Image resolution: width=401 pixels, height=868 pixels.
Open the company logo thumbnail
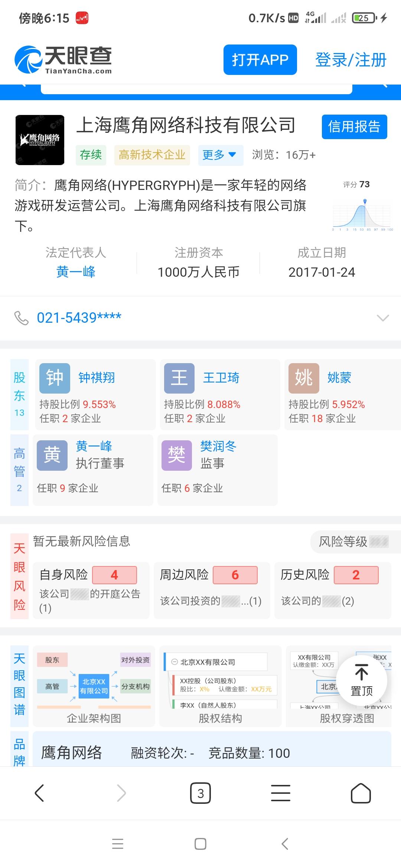coord(40,140)
